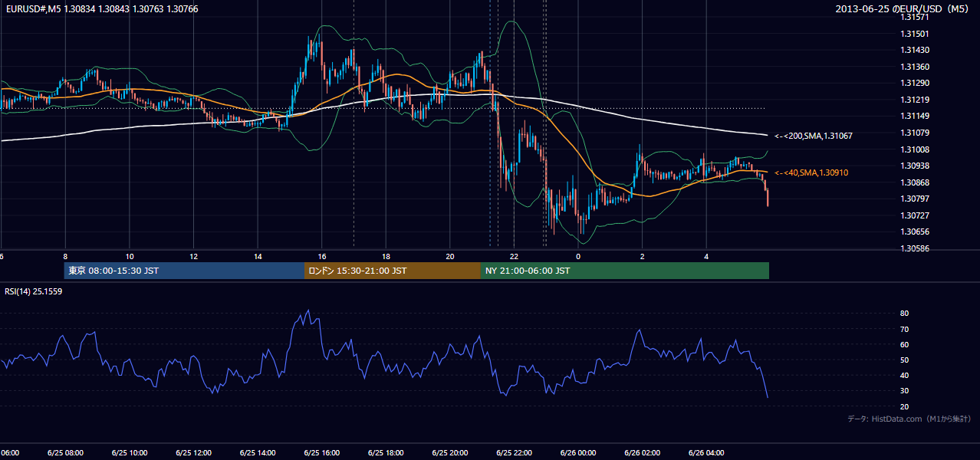Click the 6/25 22:00 date label

coord(515,452)
